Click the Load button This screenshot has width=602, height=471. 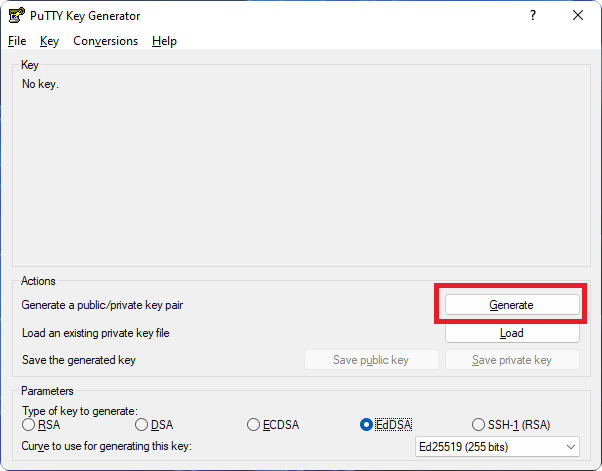point(512,333)
